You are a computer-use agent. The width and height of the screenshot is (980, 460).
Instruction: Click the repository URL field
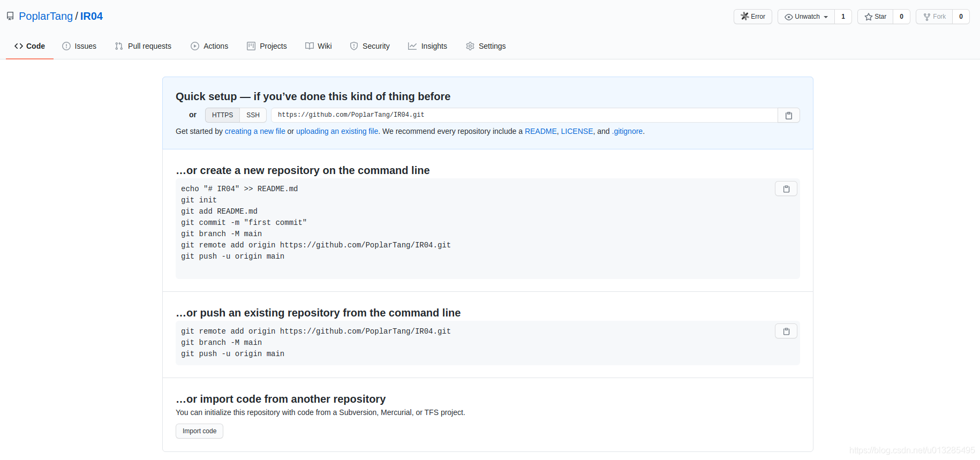pos(524,115)
